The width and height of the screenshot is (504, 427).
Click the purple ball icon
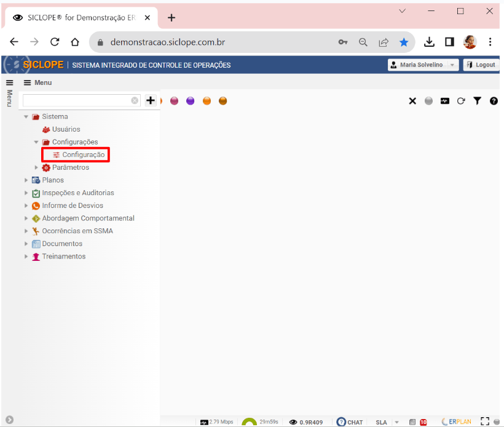[x=191, y=101]
